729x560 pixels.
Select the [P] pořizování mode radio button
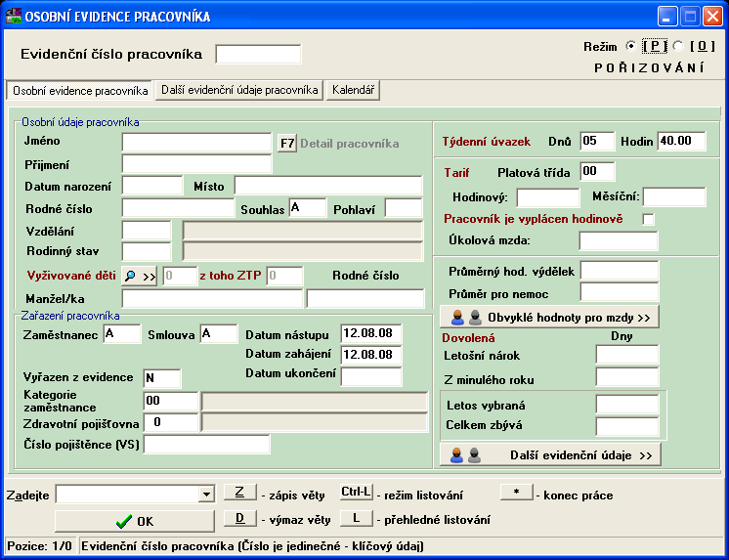(x=631, y=46)
